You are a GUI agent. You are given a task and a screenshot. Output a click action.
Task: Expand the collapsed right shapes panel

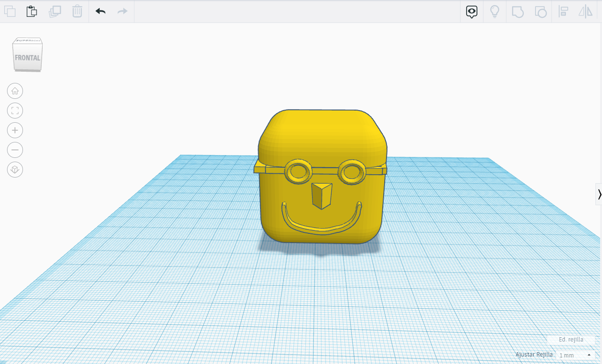(599, 194)
